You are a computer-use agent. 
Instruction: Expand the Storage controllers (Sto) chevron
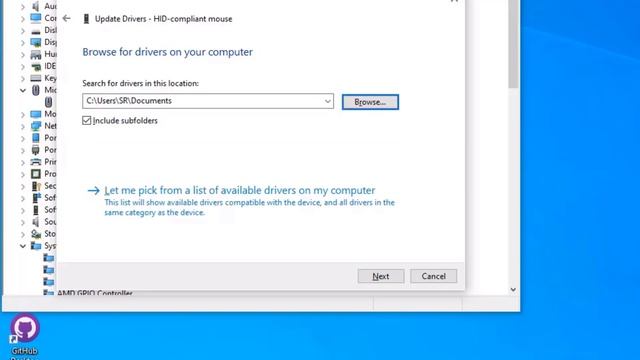[23, 234]
